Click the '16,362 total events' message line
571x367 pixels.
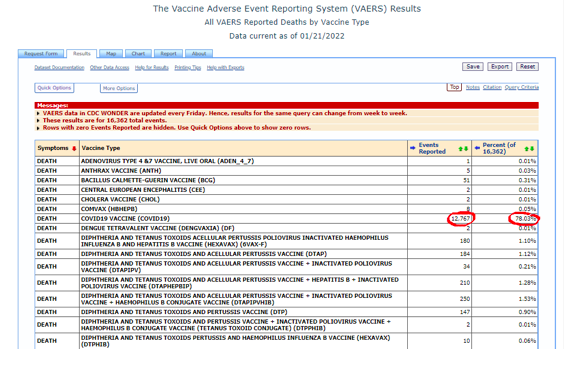coord(105,121)
